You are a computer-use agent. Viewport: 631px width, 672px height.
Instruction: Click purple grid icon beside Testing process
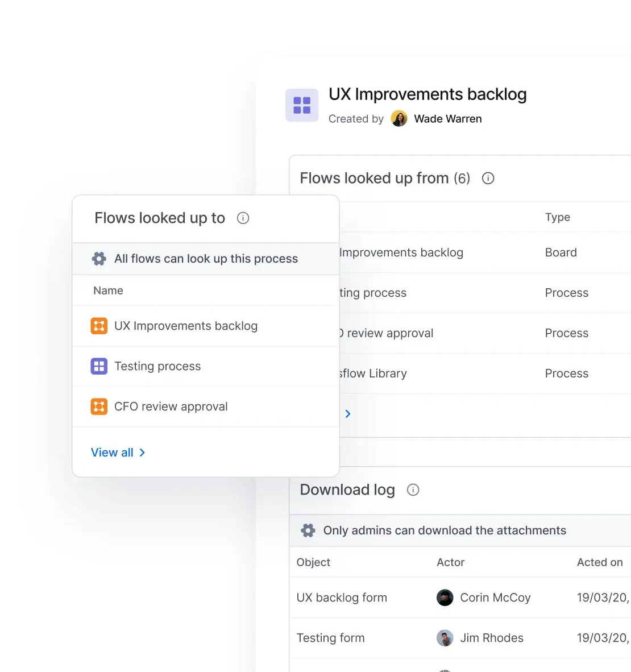coord(99,366)
